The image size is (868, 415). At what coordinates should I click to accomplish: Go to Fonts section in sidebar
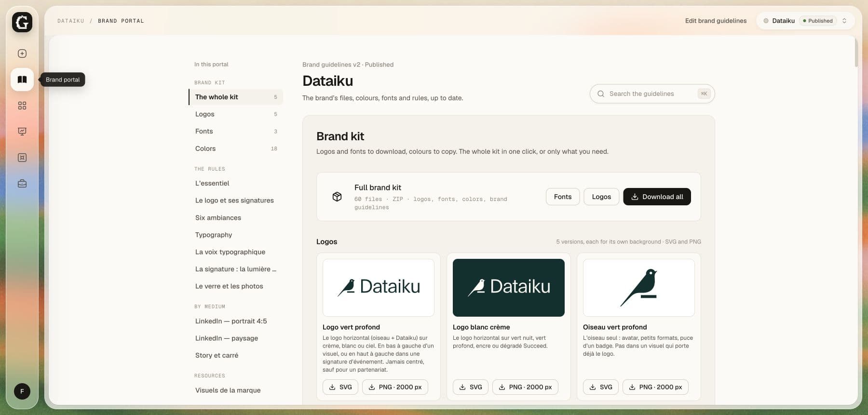click(236, 131)
